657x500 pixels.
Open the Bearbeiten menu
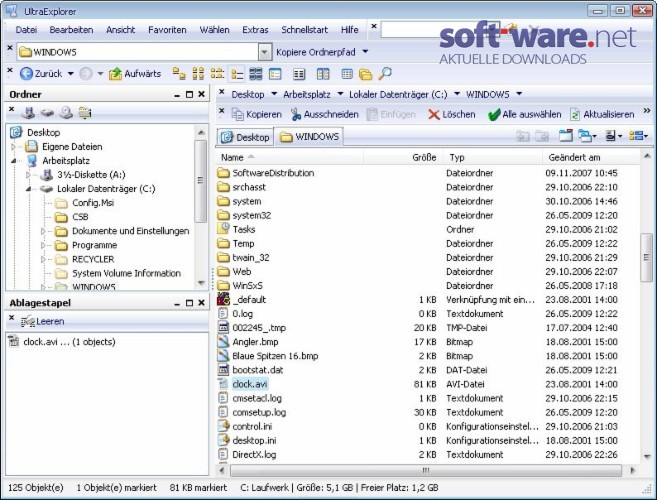point(71,30)
